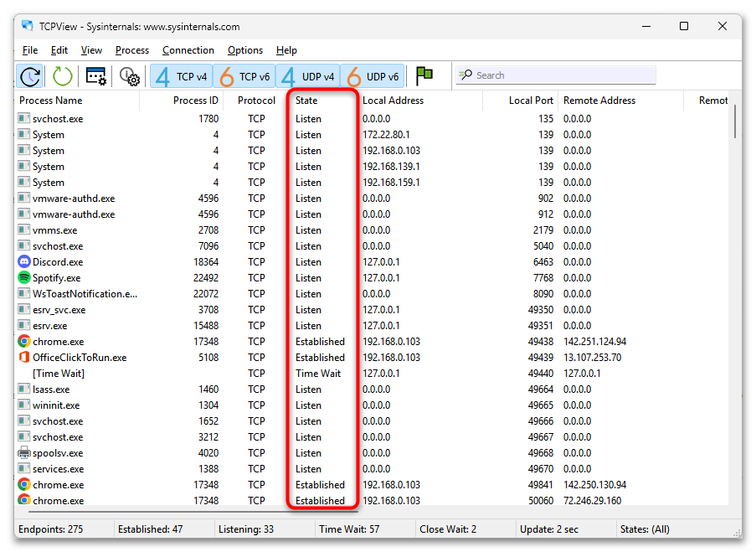Screen dimensions: 756x552
Task: Click the Spotify.exe process icon
Action: (23, 277)
